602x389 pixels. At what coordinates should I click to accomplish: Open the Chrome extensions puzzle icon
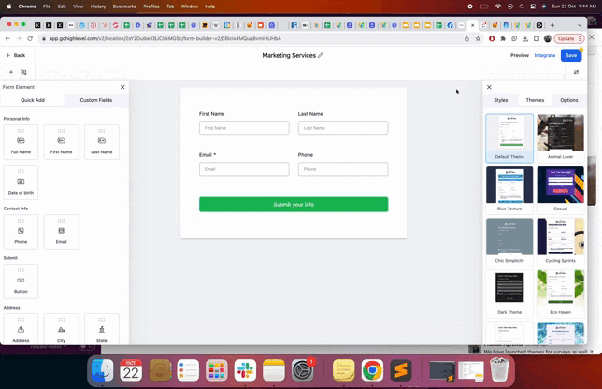503,38
